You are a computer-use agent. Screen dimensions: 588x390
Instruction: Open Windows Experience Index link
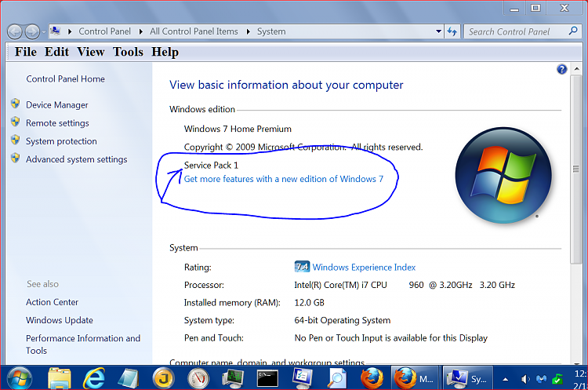[364, 268]
